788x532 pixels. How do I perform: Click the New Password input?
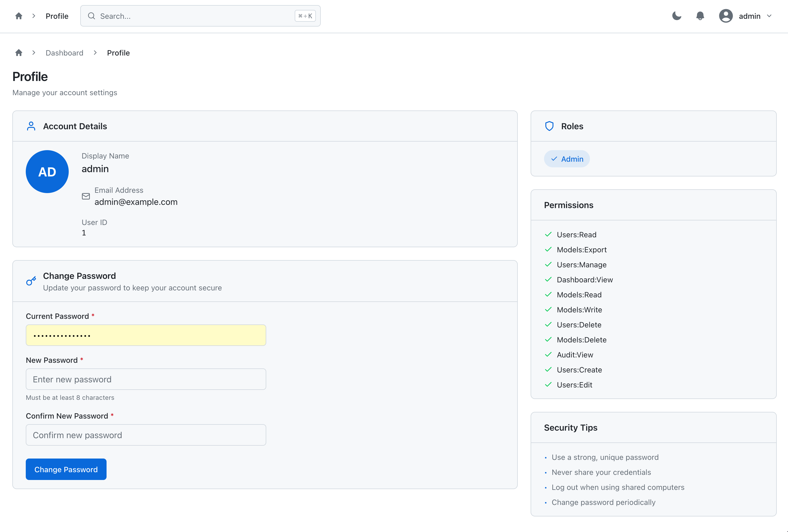tap(146, 379)
